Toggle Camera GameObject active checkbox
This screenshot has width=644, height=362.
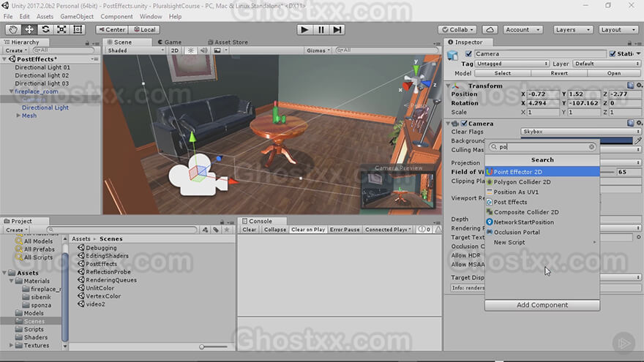pyautogui.click(x=468, y=53)
